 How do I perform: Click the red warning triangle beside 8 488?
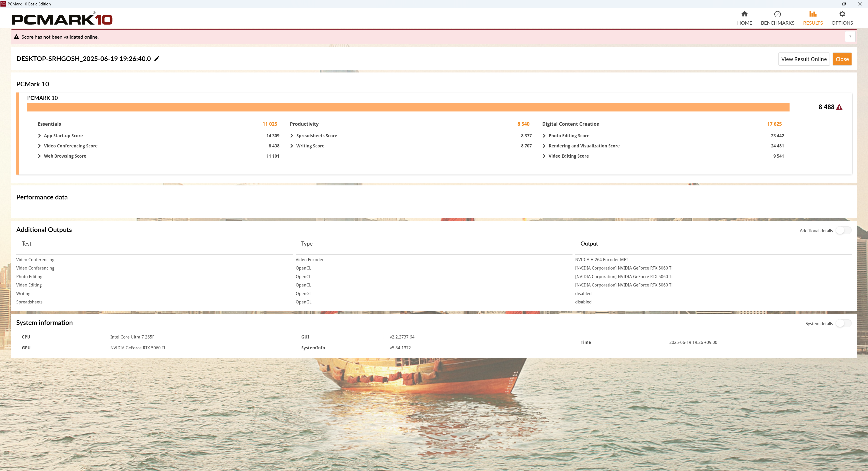coord(839,107)
